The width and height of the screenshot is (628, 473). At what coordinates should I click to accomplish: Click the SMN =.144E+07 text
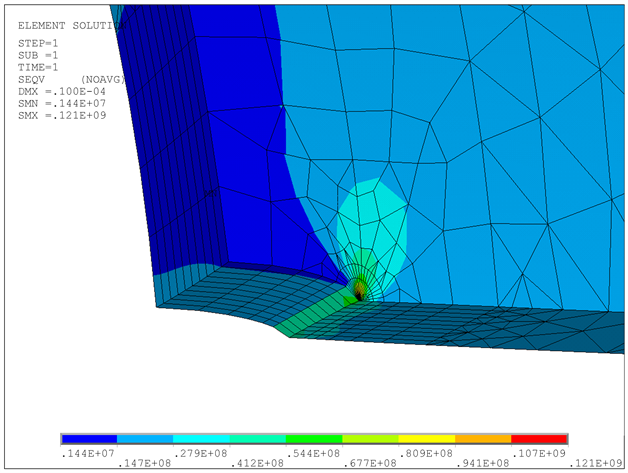(x=62, y=103)
